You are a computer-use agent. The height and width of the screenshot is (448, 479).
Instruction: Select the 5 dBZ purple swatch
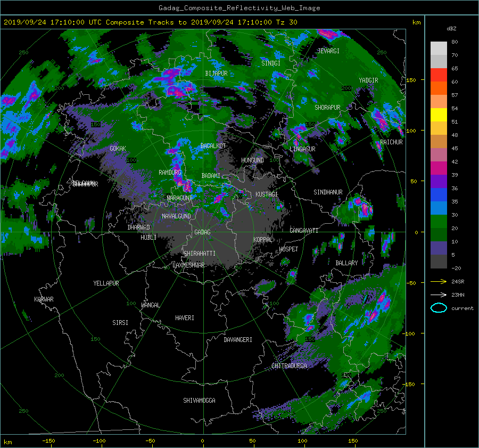tap(439, 248)
